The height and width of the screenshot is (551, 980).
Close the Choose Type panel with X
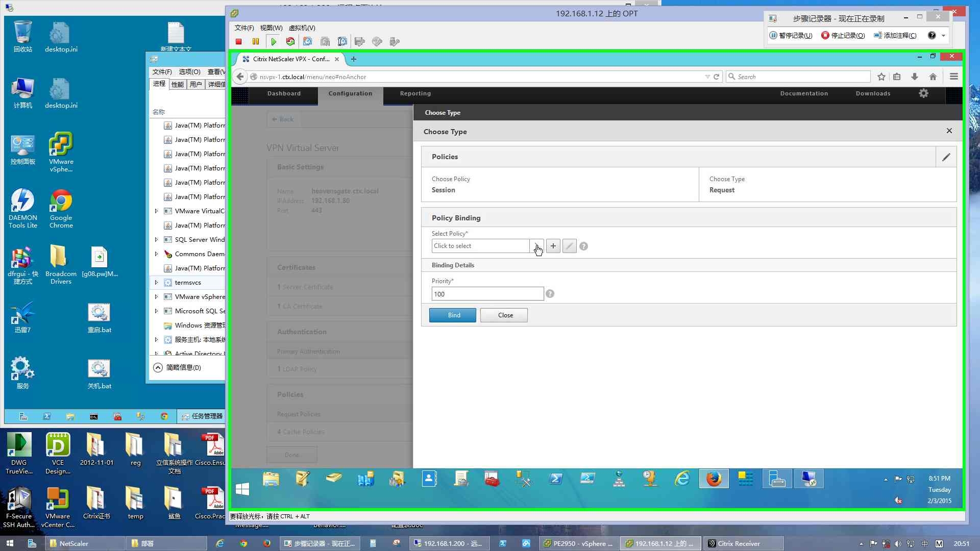(949, 131)
